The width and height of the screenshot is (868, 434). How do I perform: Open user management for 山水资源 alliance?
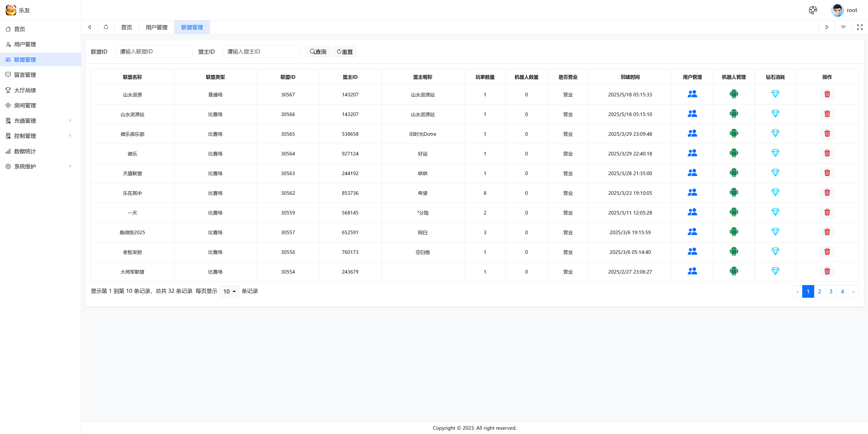692,94
